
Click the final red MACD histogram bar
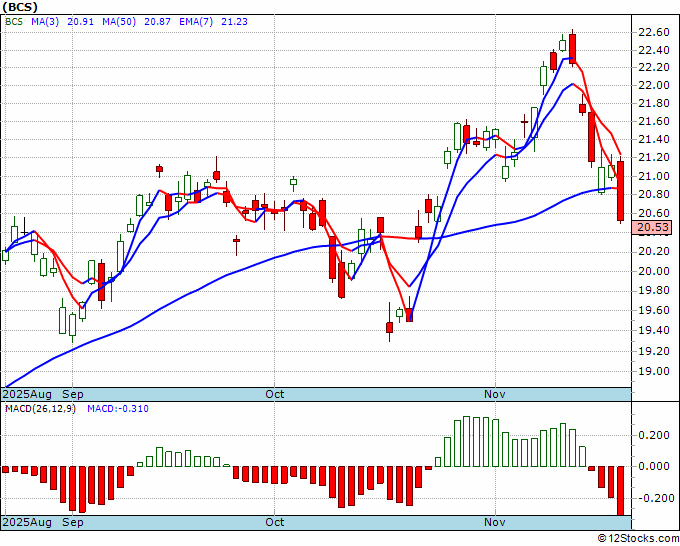(621, 491)
